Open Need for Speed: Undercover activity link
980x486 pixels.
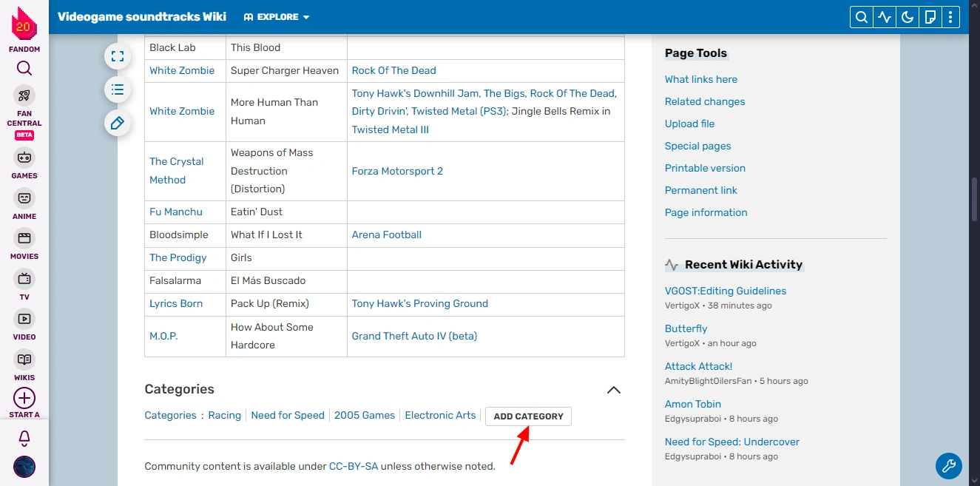tap(732, 442)
